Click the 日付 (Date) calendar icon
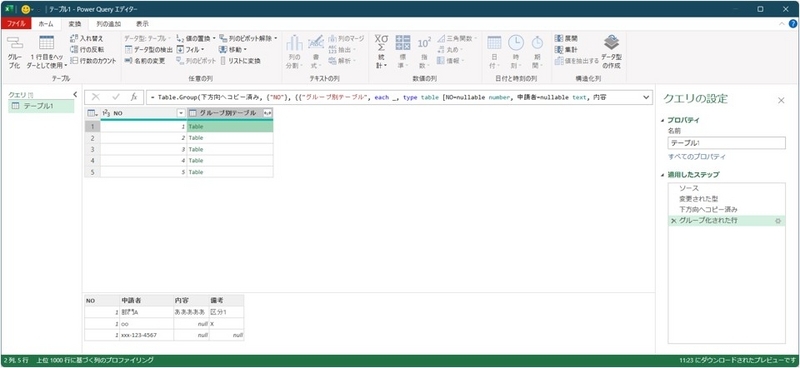This screenshot has height=368, width=800. click(494, 43)
